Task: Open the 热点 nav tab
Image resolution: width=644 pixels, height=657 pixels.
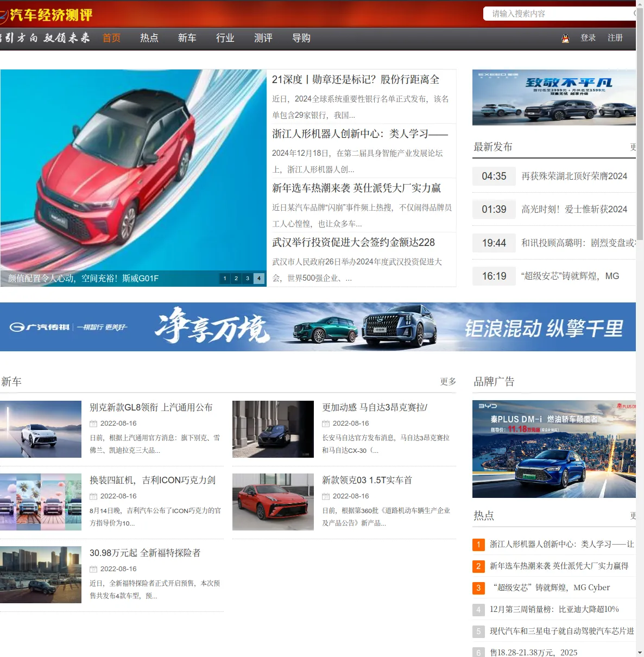Action: (x=149, y=38)
